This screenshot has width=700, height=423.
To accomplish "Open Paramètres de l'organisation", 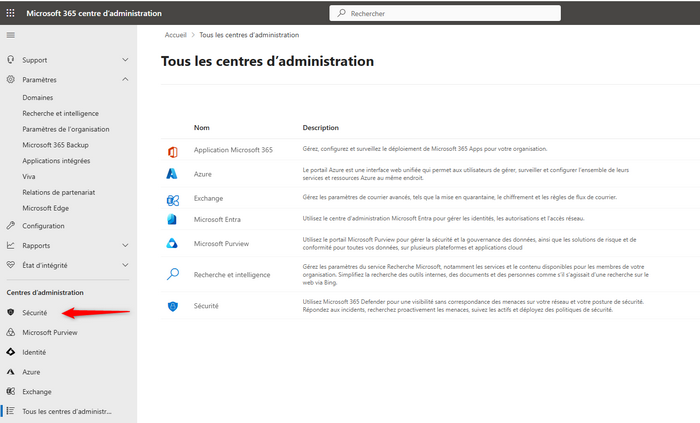I will click(x=66, y=129).
